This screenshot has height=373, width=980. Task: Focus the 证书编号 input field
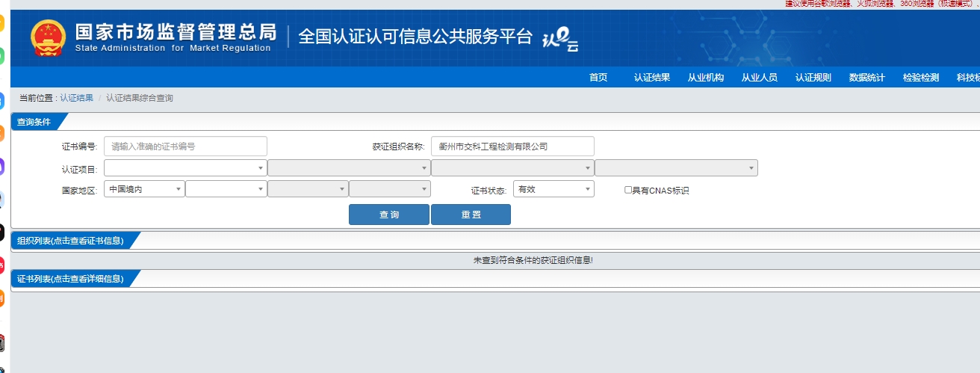(185, 147)
